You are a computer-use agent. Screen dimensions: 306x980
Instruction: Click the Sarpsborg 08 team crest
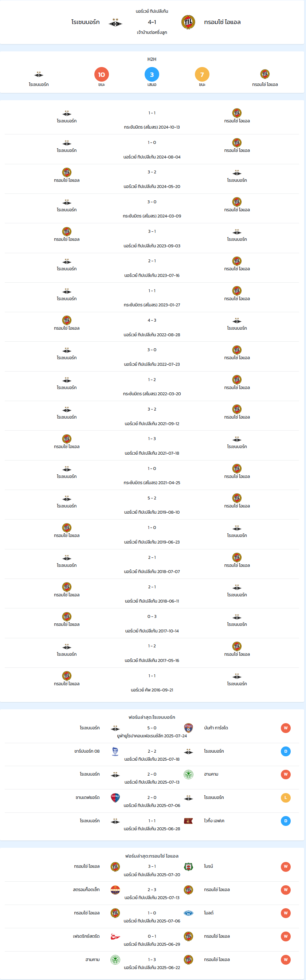[x=115, y=751]
